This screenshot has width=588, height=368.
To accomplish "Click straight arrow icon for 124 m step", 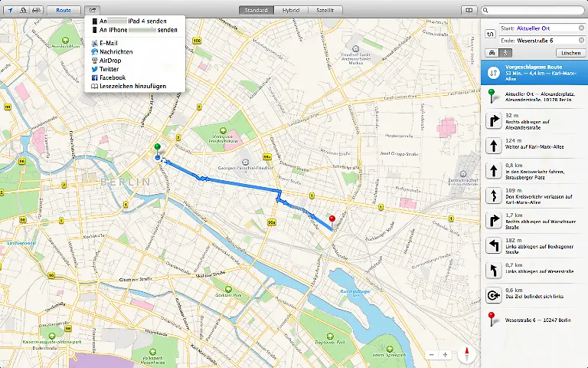I will 494,146.
